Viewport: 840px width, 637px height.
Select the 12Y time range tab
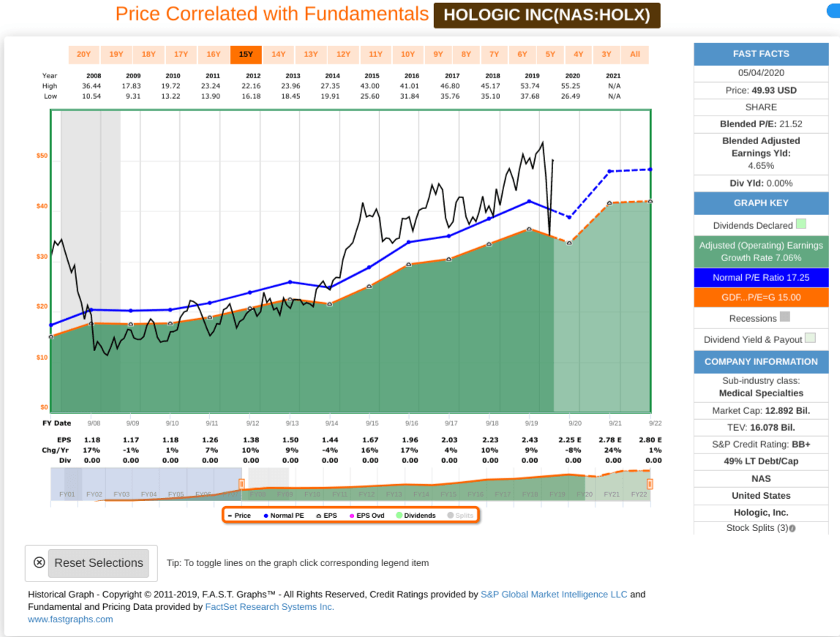(x=343, y=55)
